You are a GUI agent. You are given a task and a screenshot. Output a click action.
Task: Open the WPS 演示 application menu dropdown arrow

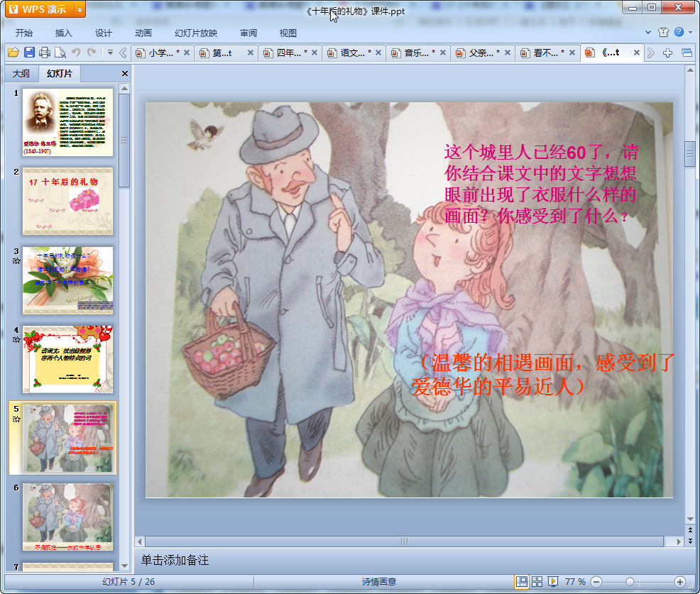(x=80, y=9)
